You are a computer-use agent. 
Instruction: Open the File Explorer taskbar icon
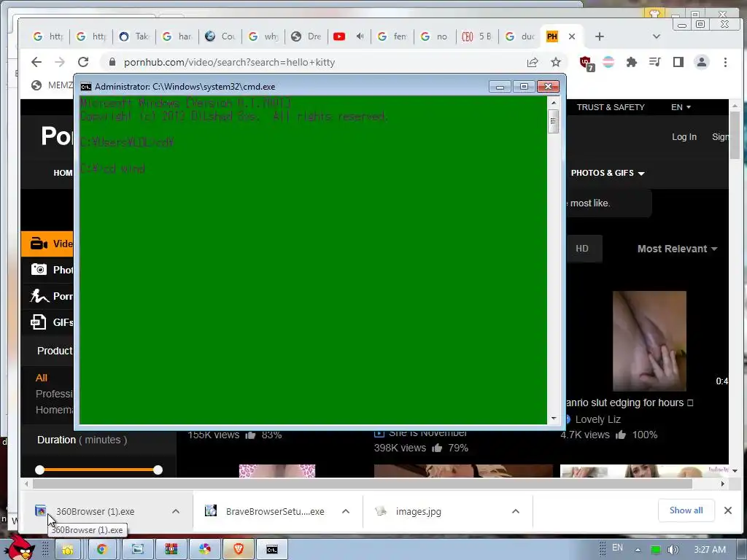[68, 550]
